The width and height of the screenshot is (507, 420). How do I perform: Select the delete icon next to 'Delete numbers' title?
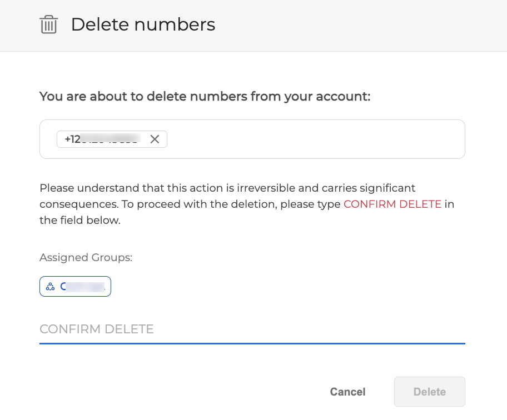tap(49, 24)
